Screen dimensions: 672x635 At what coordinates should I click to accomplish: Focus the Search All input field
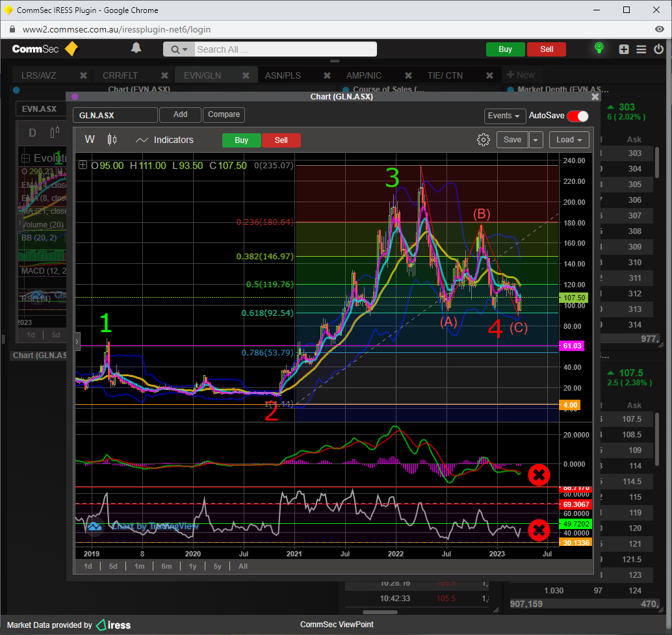click(286, 49)
